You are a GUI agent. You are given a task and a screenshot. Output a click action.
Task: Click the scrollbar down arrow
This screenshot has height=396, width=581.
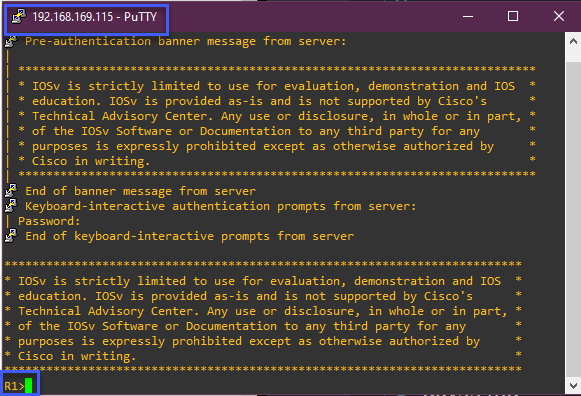pyautogui.click(x=573, y=386)
